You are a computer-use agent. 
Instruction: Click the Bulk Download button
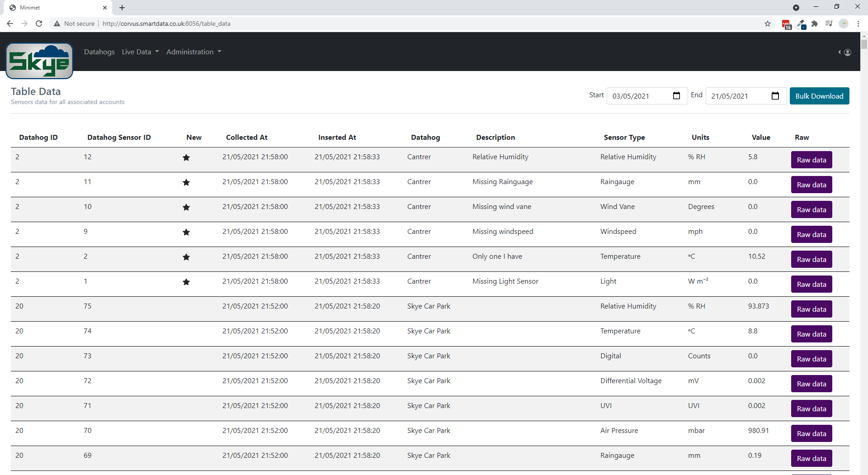pos(819,96)
